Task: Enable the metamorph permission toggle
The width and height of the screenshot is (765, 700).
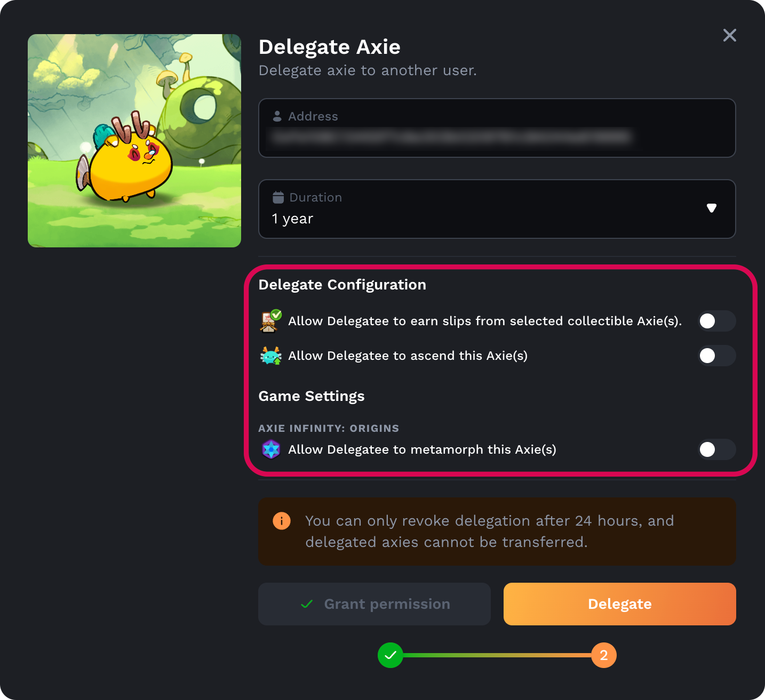Action: tap(717, 449)
